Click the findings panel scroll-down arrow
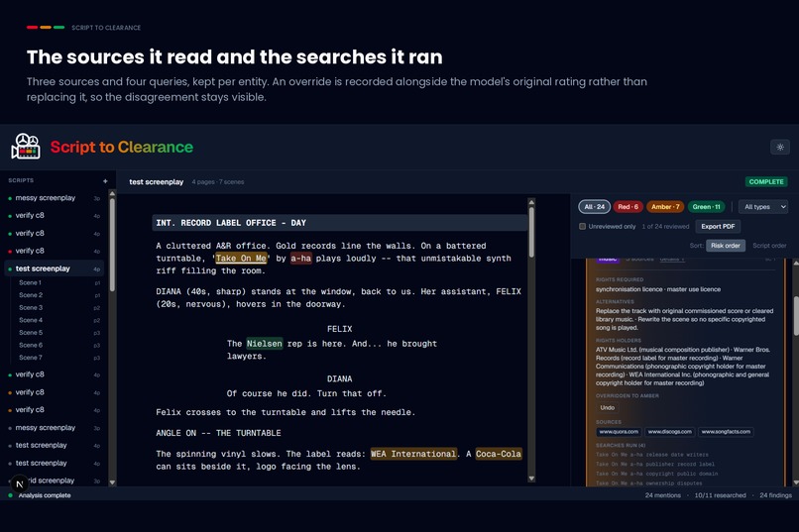 pyautogui.click(x=795, y=481)
